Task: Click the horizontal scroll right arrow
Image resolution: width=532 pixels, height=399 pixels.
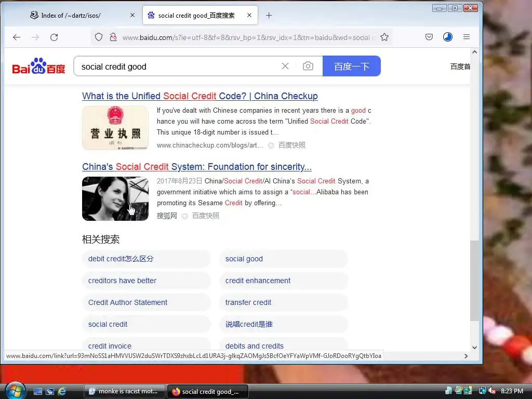Action: [x=466, y=356]
